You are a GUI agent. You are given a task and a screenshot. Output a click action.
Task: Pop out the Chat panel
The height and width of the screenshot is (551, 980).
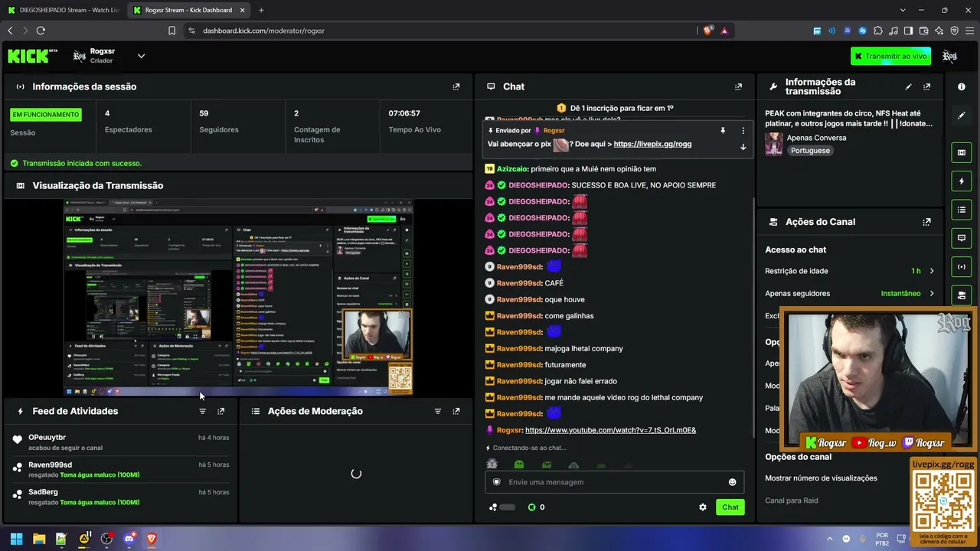tap(738, 86)
